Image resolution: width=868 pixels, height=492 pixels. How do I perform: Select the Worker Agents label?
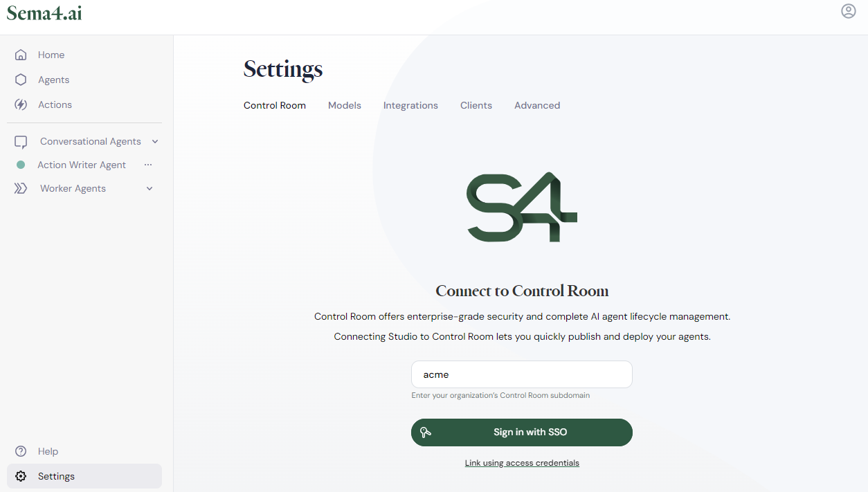coord(73,188)
